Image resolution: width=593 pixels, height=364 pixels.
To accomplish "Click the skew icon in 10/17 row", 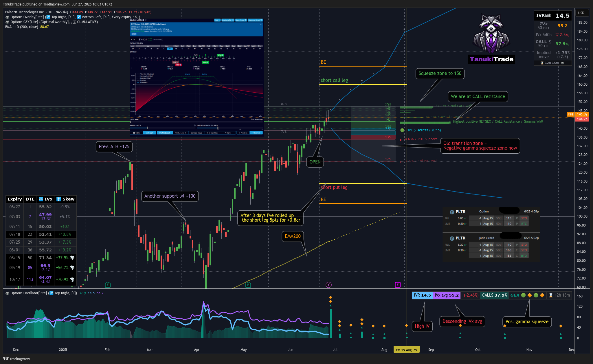I will 72,280.
